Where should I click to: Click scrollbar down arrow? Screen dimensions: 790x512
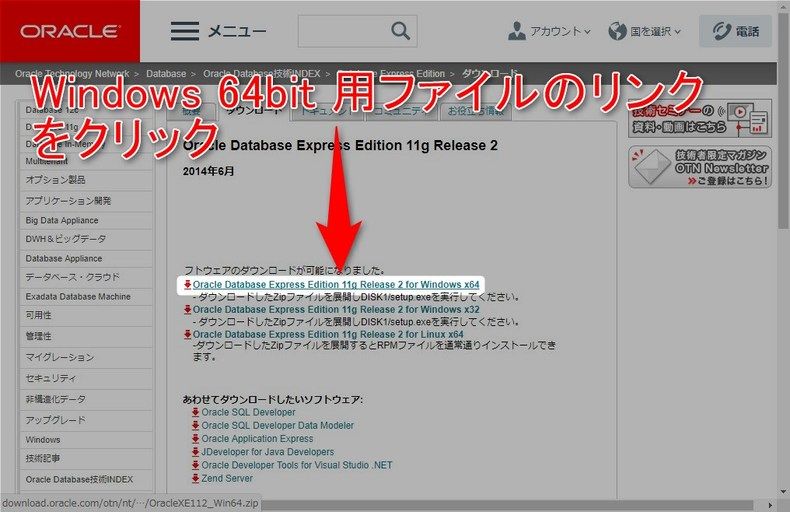pyautogui.click(x=784, y=492)
